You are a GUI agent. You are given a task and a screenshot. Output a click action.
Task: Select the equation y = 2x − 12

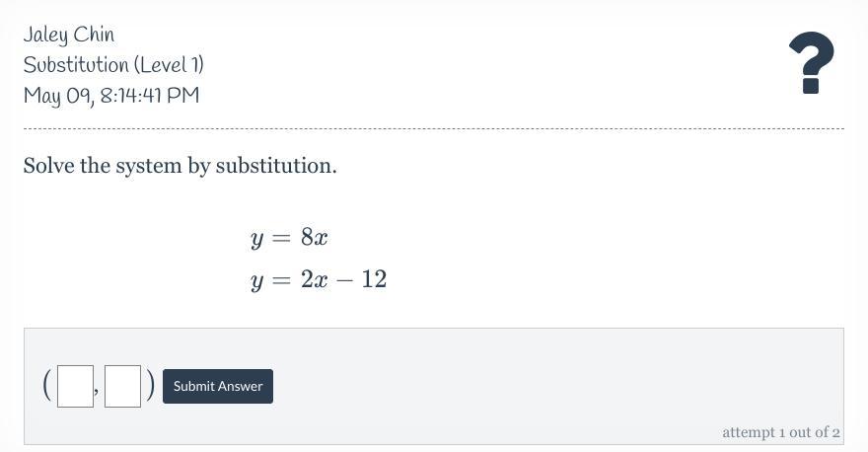click(319, 280)
